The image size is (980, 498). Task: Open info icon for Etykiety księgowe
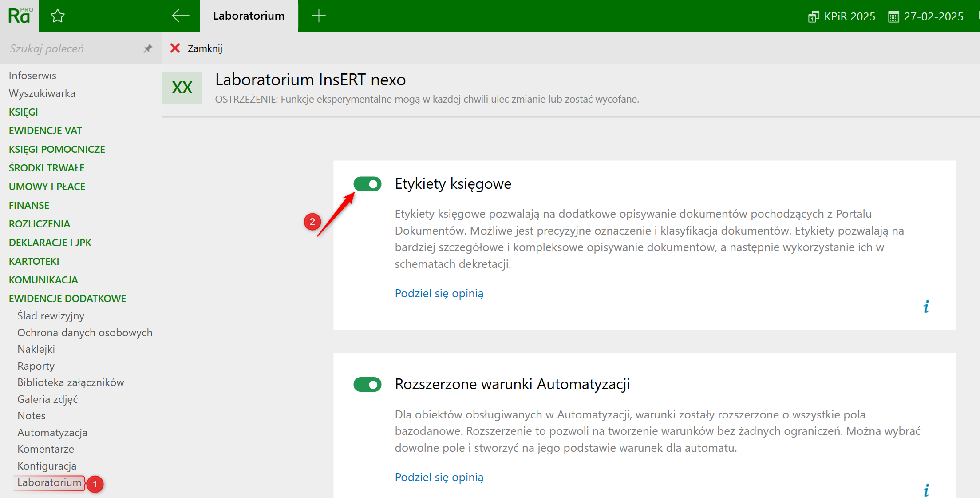point(926,307)
